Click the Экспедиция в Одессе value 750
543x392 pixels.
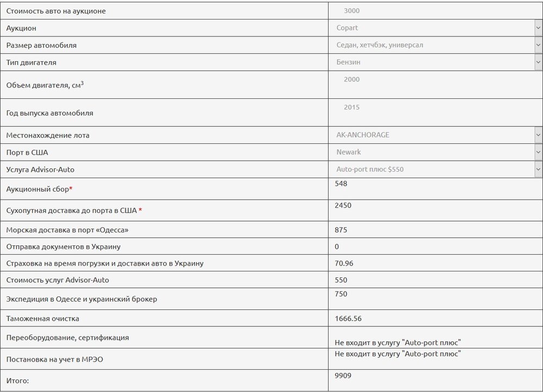tap(341, 294)
